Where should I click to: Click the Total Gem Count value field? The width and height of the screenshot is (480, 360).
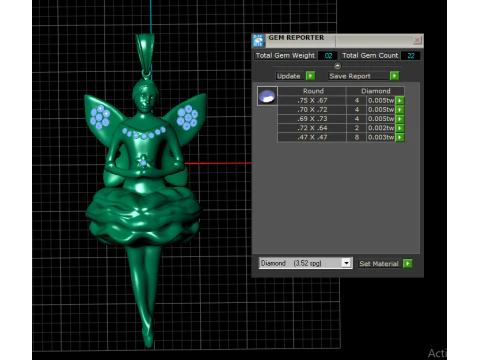coord(410,56)
